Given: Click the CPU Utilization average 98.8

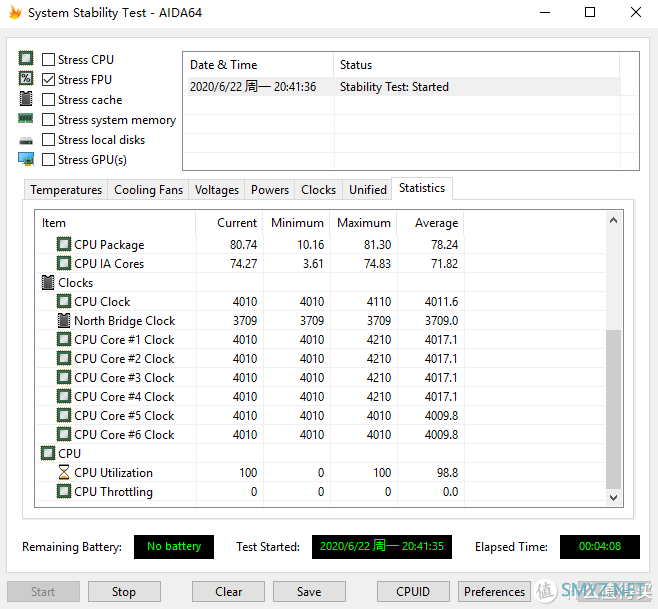Looking at the screenshot, I should [x=447, y=473].
